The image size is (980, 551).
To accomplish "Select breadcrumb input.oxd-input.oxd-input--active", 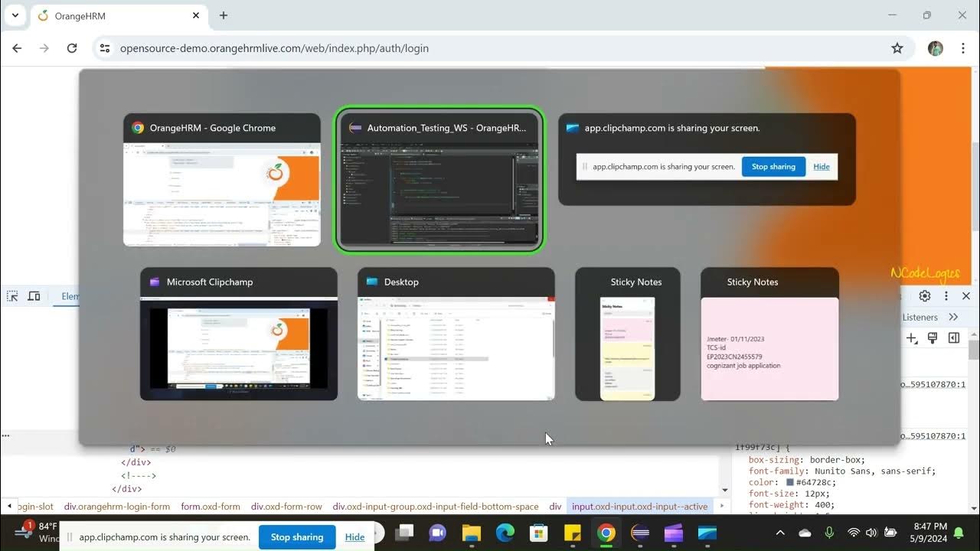I will [x=640, y=507].
